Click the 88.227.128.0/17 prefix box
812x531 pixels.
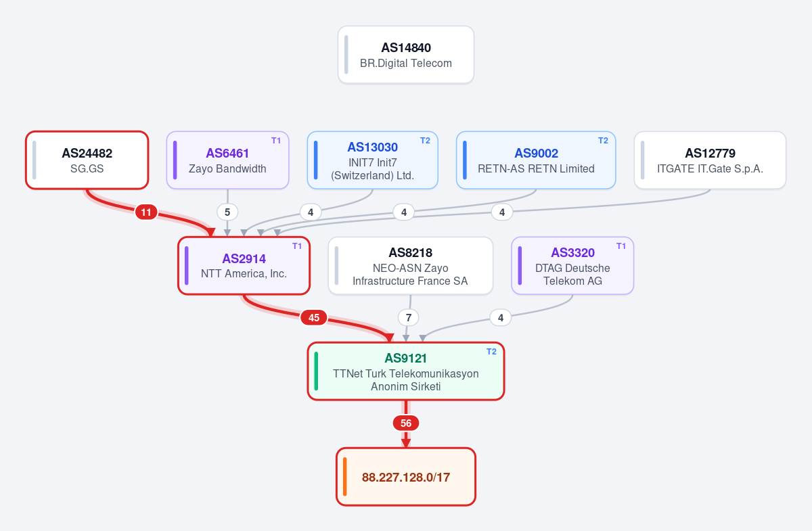[x=406, y=477]
